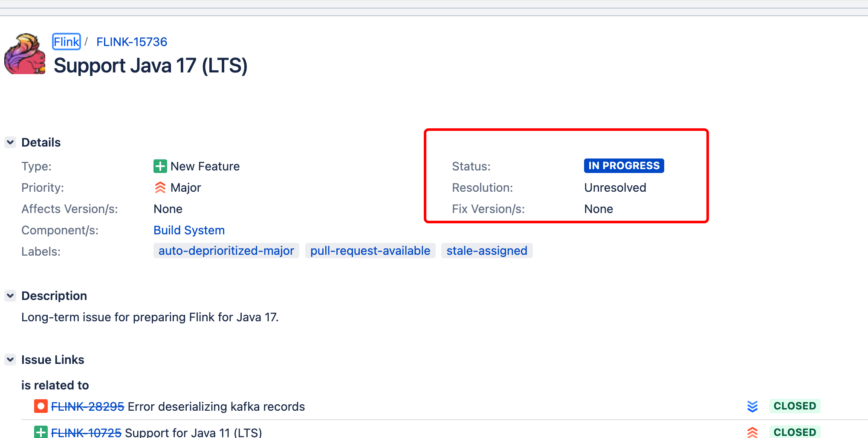
Task: Click CLOSED status of kafka records issue
Action: click(795, 406)
